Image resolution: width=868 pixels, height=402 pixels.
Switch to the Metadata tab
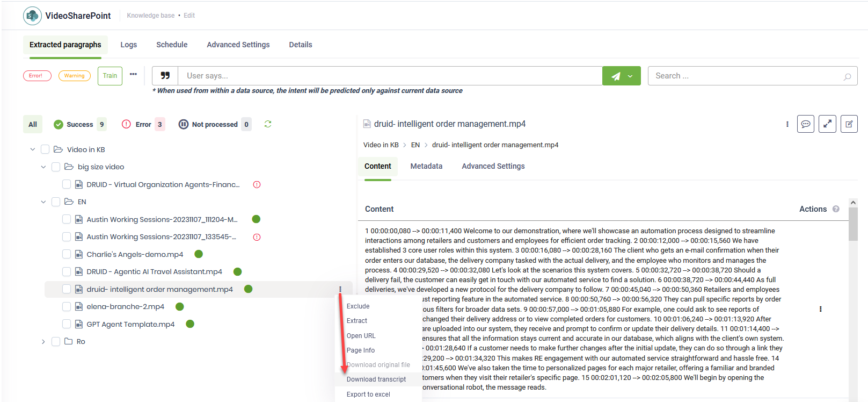tap(426, 166)
